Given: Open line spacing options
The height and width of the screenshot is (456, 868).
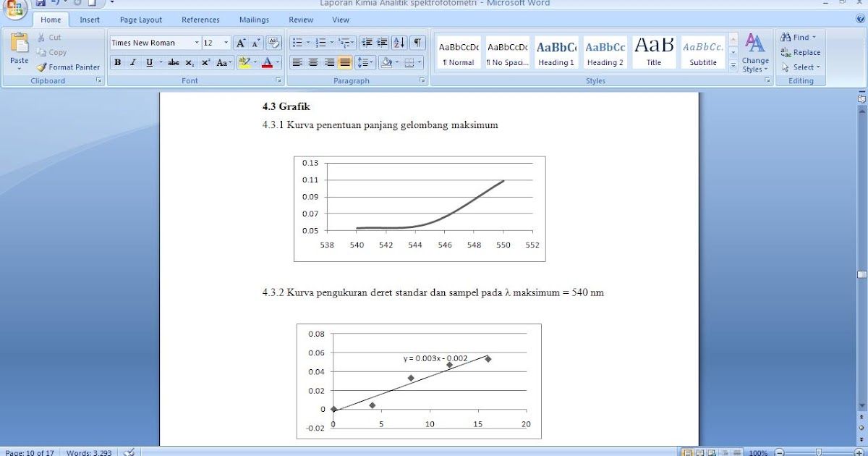Looking at the screenshot, I should (x=365, y=63).
